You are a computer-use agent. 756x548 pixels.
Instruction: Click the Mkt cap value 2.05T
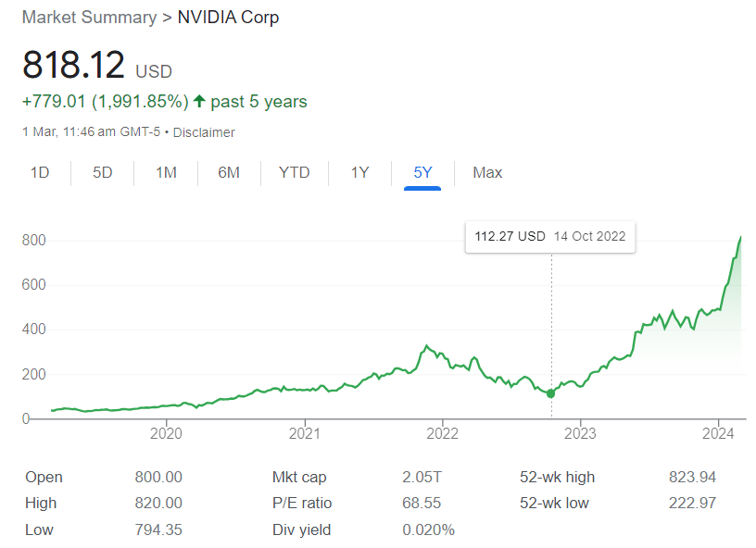pos(422,478)
